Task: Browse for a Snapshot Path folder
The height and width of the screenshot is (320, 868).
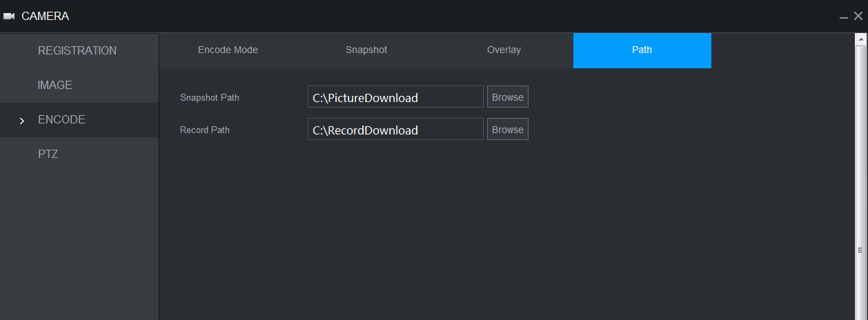Action: [x=508, y=97]
